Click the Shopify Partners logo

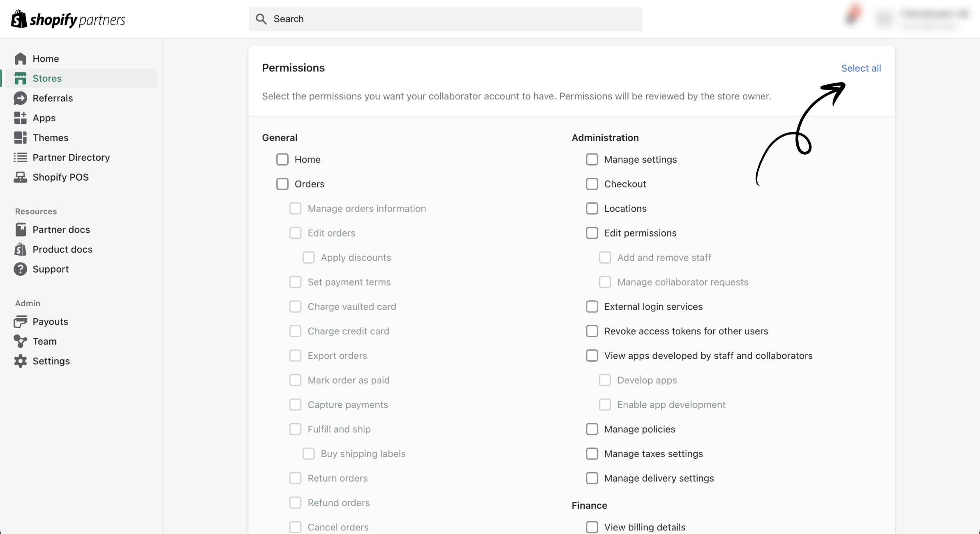coord(68,19)
